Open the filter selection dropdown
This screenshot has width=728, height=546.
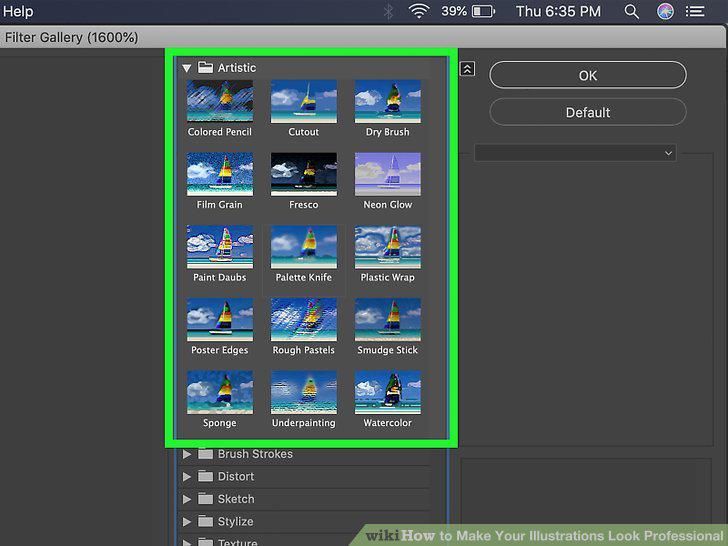point(575,153)
